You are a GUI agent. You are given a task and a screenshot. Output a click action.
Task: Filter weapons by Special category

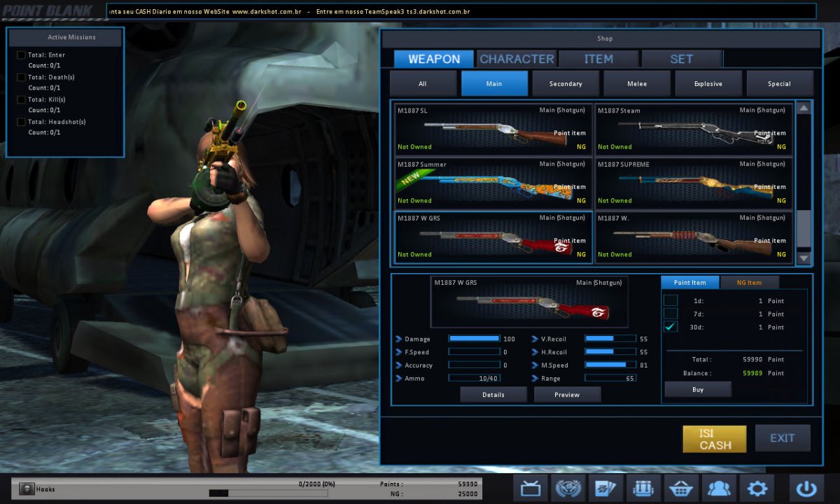tap(779, 83)
